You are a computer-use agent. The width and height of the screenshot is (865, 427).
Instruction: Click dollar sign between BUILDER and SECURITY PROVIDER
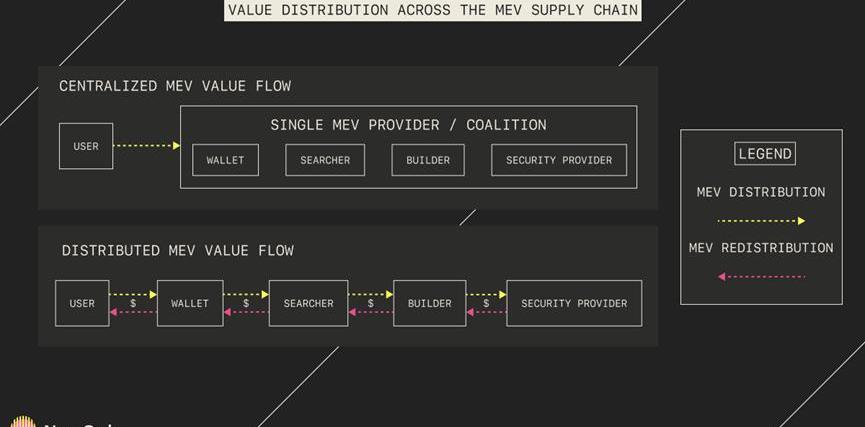coord(486,303)
